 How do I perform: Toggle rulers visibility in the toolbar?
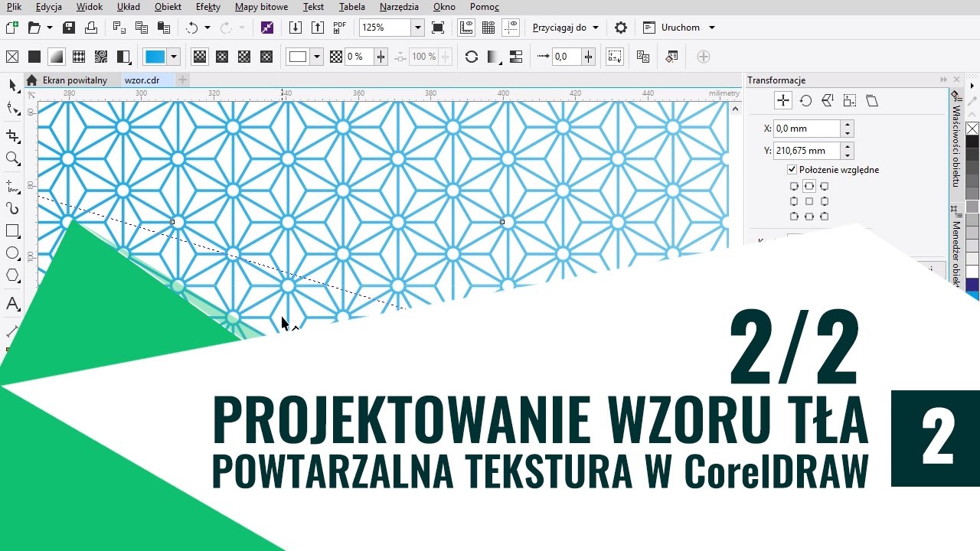pos(465,28)
